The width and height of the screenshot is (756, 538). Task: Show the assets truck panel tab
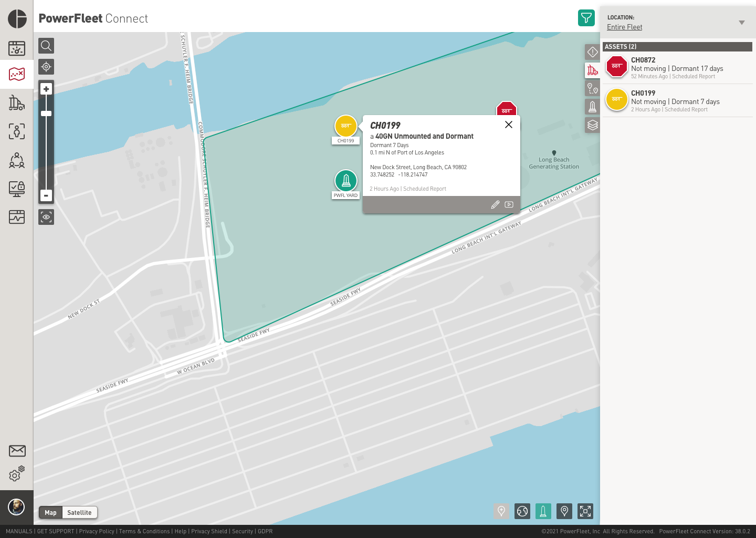click(x=592, y=70)
